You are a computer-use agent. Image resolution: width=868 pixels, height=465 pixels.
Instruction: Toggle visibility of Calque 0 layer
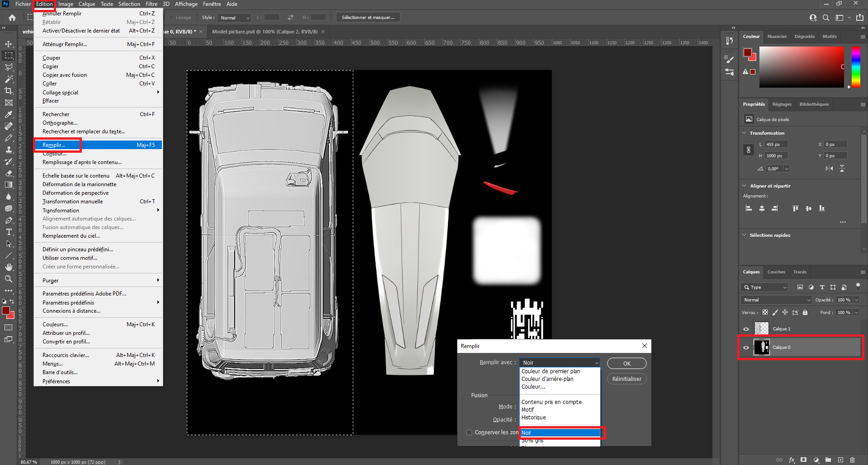tap(746, 348)
